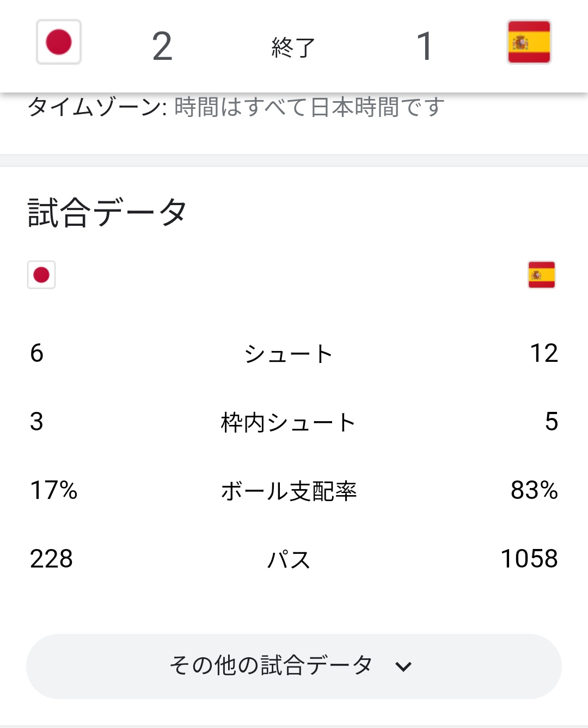Tap the large Japan flag in score header

point(59,42)
